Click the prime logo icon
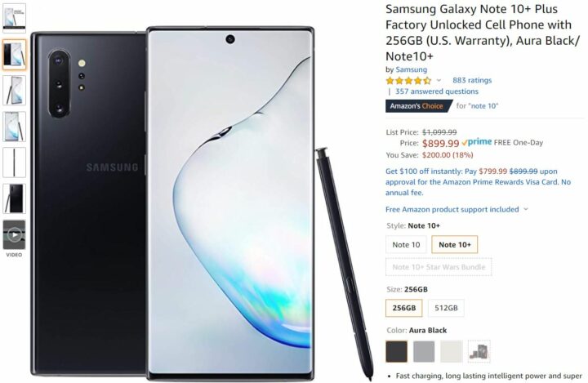 [477, 142]
